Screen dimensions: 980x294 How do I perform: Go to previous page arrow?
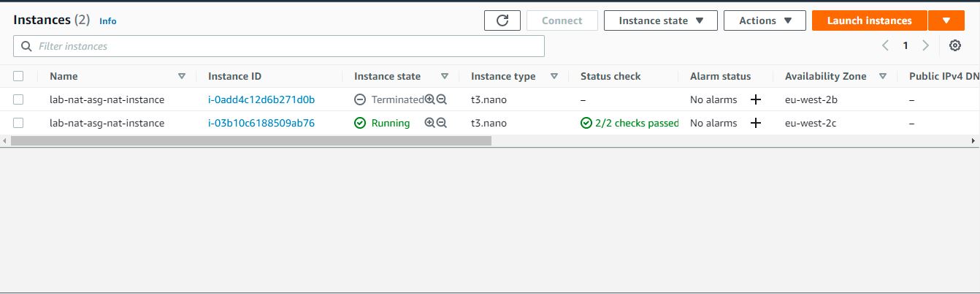[x=885, y=46]
